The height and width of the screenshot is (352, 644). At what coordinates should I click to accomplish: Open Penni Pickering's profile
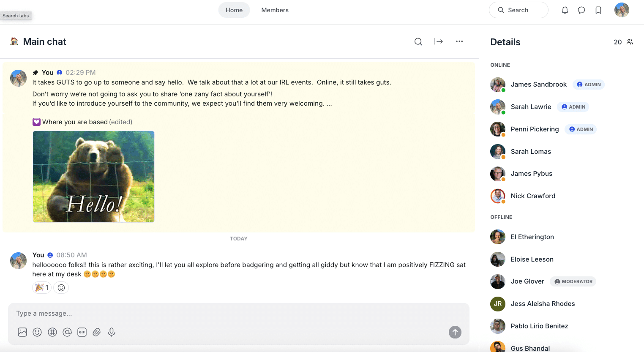coord(535,129)
